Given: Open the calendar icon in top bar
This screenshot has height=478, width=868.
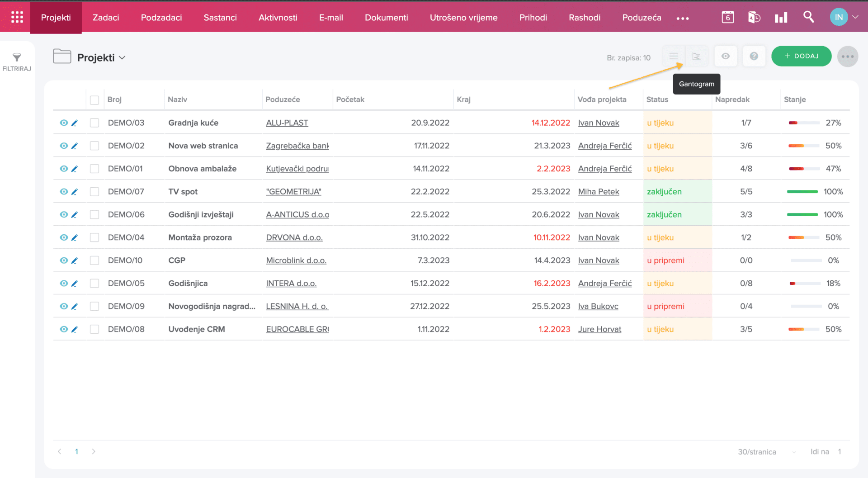Looking at the screenshot, I should coord(727,18).
